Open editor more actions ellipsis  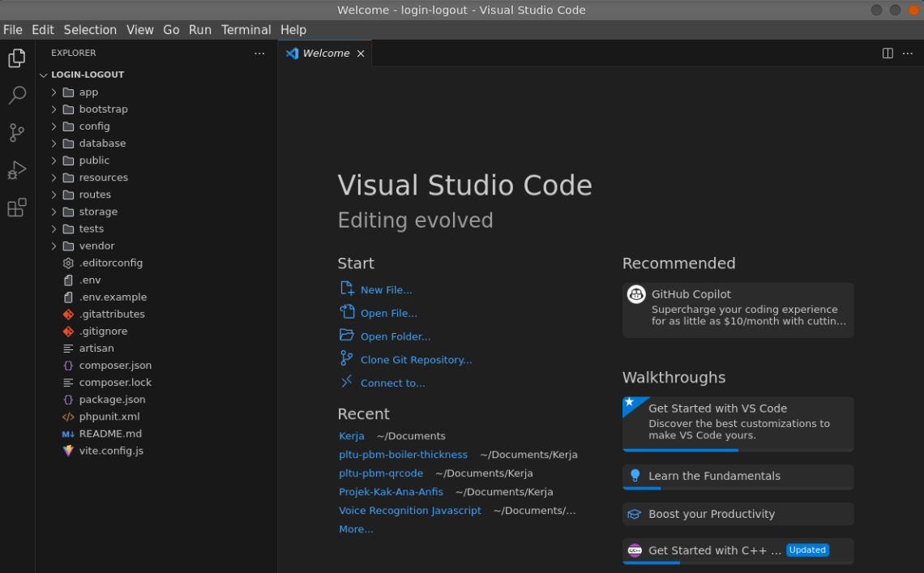coord(908,53)
